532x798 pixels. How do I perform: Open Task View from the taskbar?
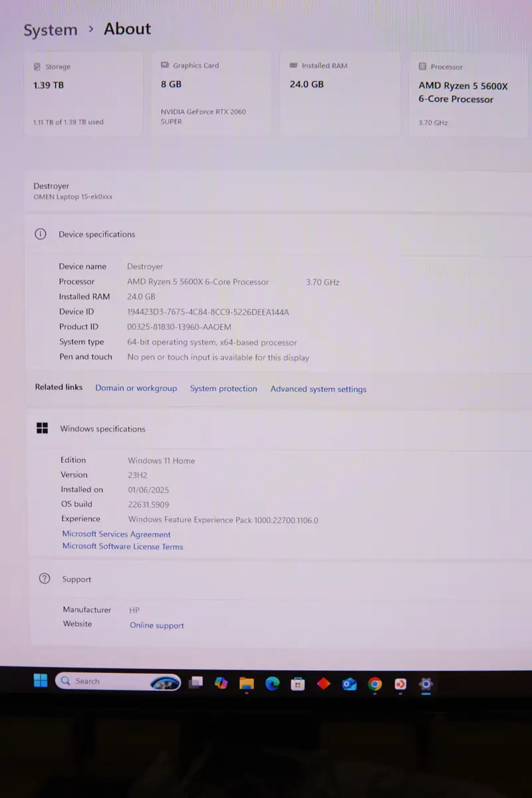click(196, 683)
